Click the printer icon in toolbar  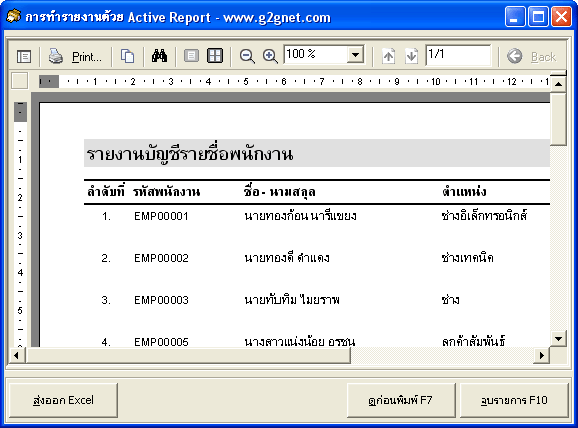pos(56,56)
